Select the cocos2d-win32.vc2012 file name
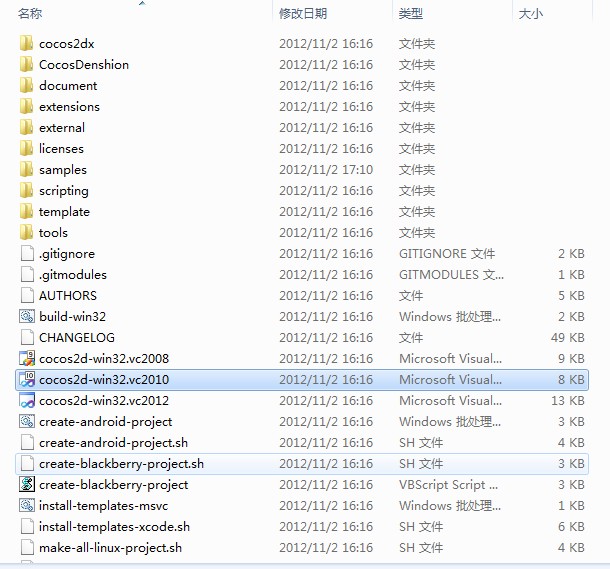 (104, 401)
